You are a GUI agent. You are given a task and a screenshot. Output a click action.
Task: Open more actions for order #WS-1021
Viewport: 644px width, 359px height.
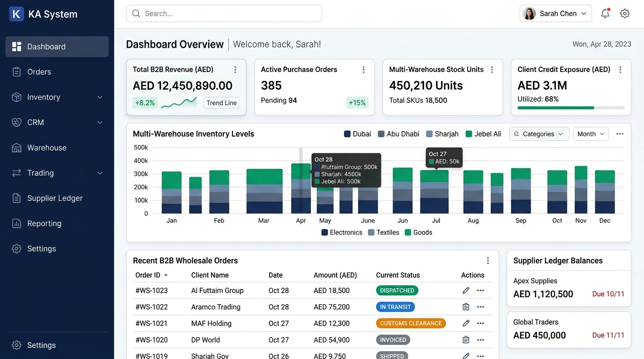click(x=480, y=323)
